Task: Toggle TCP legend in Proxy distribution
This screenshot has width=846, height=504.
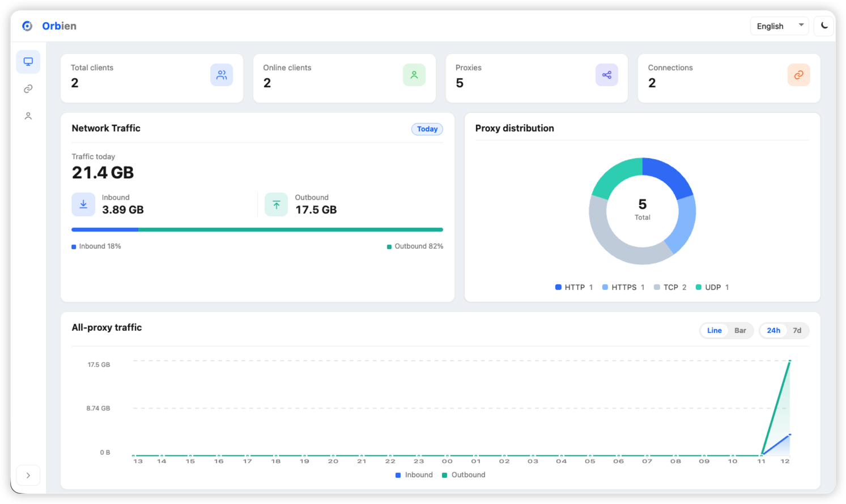Action: pos(670,288)
